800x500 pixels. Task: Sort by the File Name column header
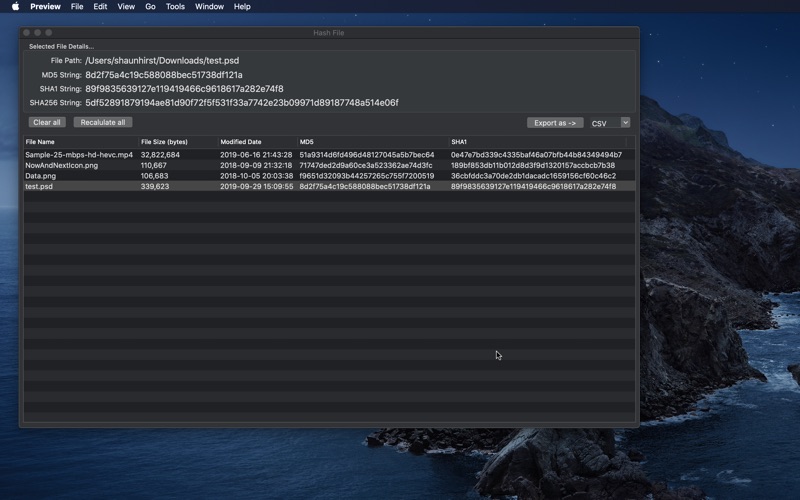pyautogui.click(x=81, y=142)
